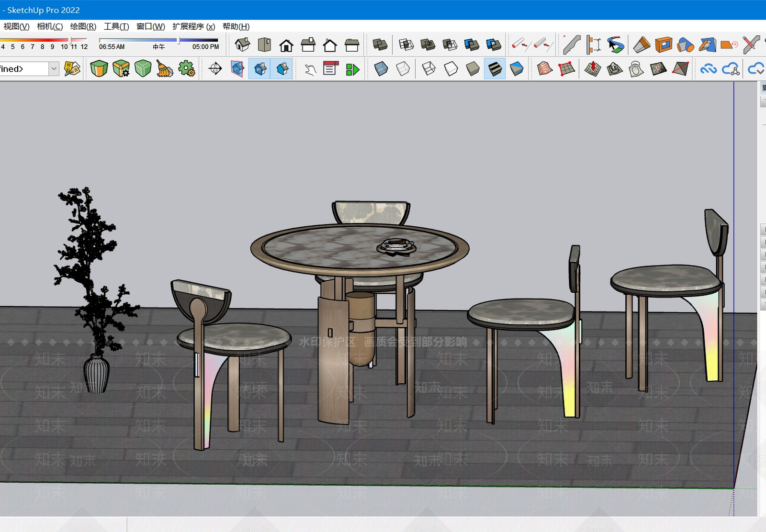The image size is (766, 532).
Task: Switch to Right view
Action: [308, 45]
